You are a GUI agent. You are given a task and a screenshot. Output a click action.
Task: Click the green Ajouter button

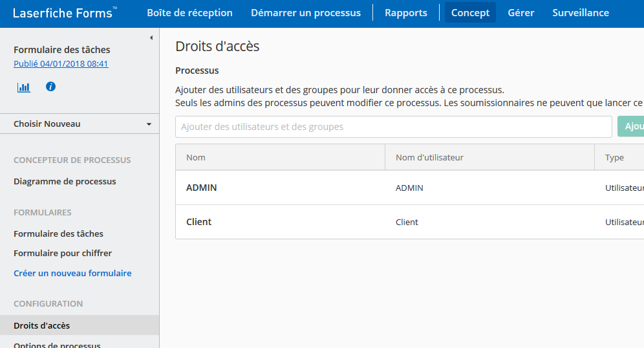click(631, 127)
